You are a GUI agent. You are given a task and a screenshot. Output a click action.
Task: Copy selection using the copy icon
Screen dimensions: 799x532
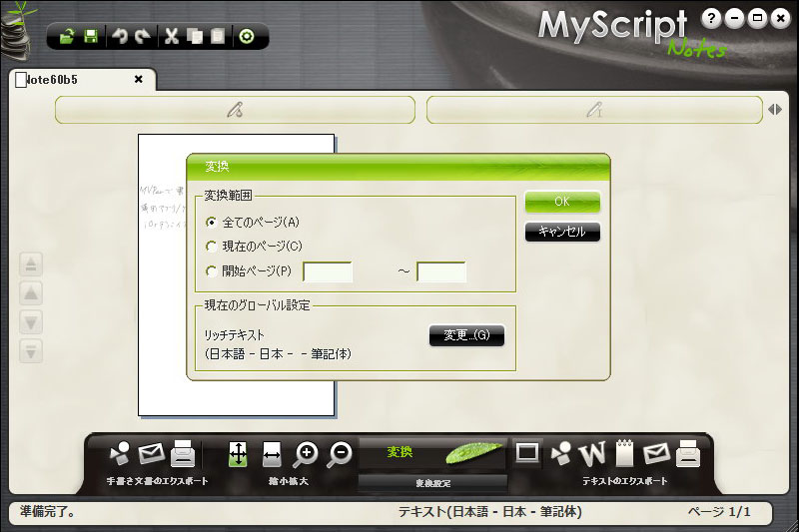[195, 37]
